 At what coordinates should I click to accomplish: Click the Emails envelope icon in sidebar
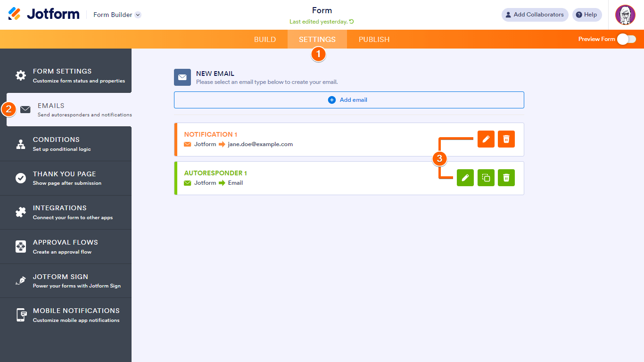pos(25,110)
